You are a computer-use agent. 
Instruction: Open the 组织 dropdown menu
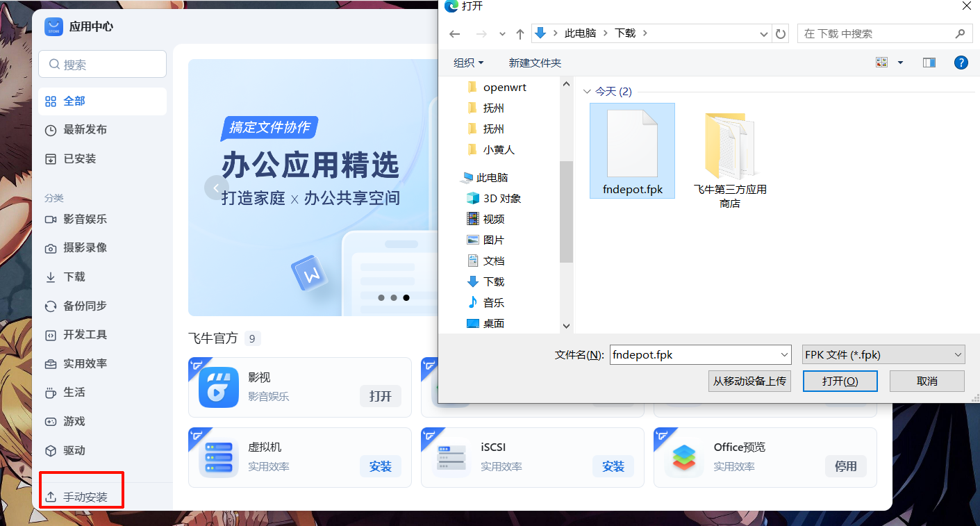click(469, 63)
